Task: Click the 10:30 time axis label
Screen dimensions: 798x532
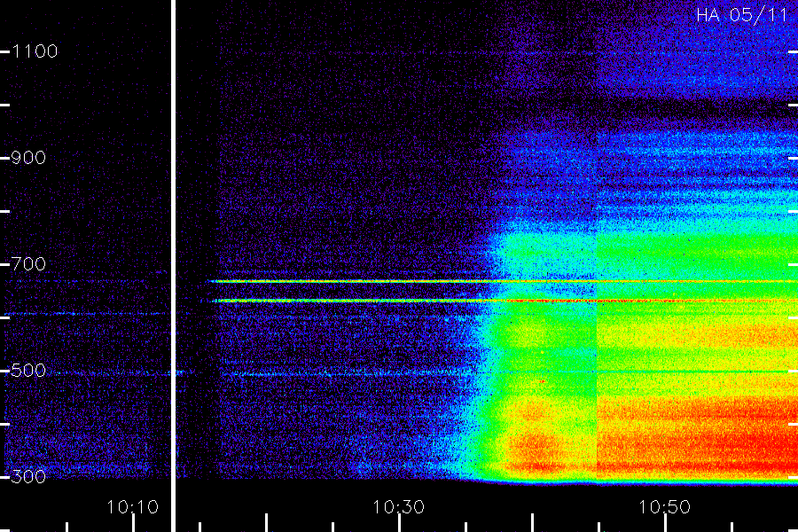Action: [398, 507]
